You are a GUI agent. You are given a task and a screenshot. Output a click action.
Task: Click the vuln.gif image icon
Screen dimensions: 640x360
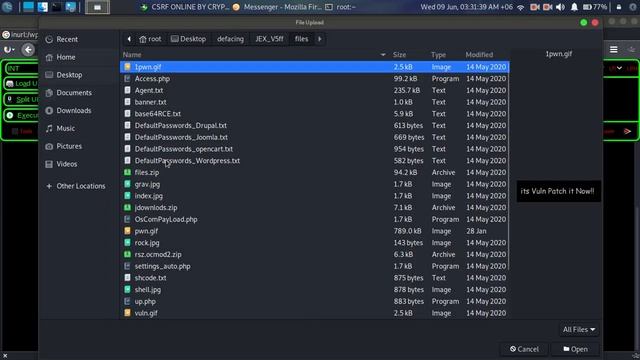127,313
